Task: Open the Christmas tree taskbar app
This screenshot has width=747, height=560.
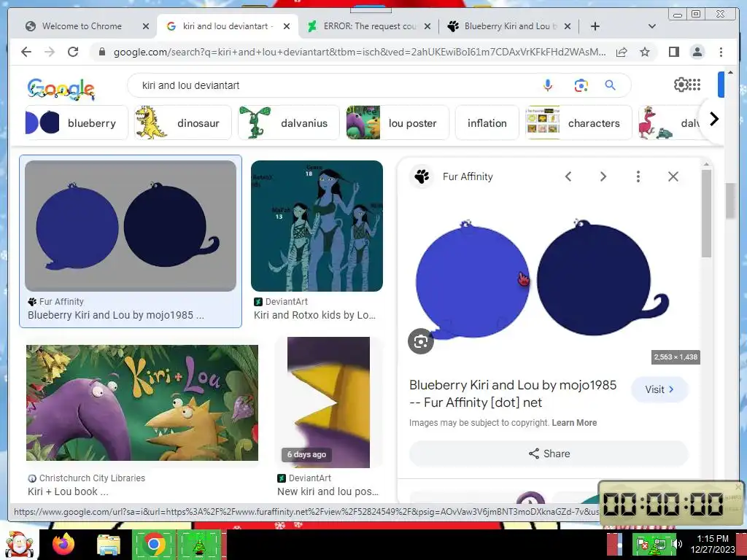Action: (x=199, y=545)
